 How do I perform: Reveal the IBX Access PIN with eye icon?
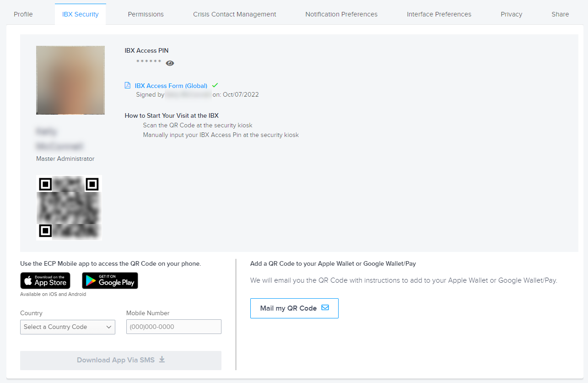tap(170, 63)
